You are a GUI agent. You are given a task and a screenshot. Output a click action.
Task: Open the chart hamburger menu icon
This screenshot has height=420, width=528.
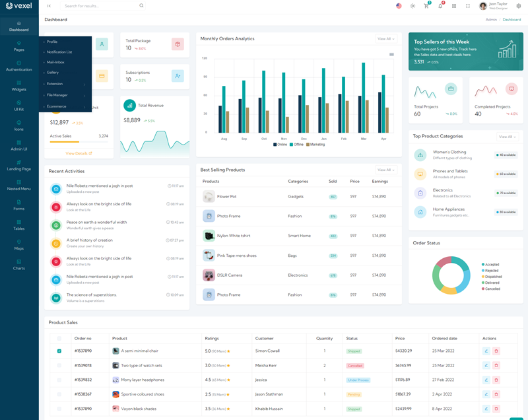(x=391, y=54)
